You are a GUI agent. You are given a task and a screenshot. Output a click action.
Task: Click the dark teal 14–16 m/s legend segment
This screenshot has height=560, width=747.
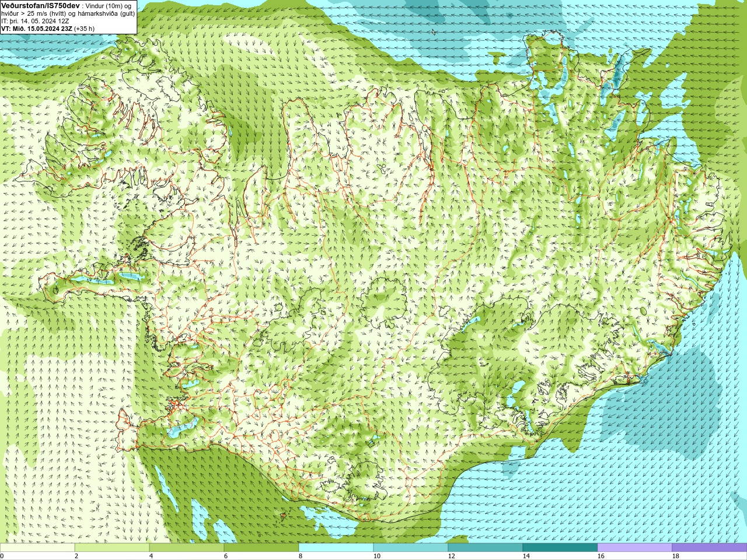pyautogui.click(x=560, y=548)
